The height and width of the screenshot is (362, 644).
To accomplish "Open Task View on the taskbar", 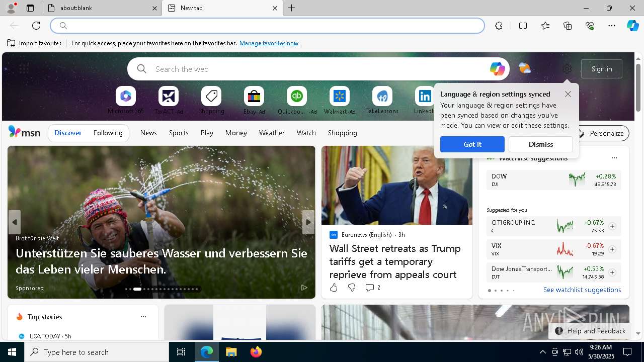I will pos(181,352).
